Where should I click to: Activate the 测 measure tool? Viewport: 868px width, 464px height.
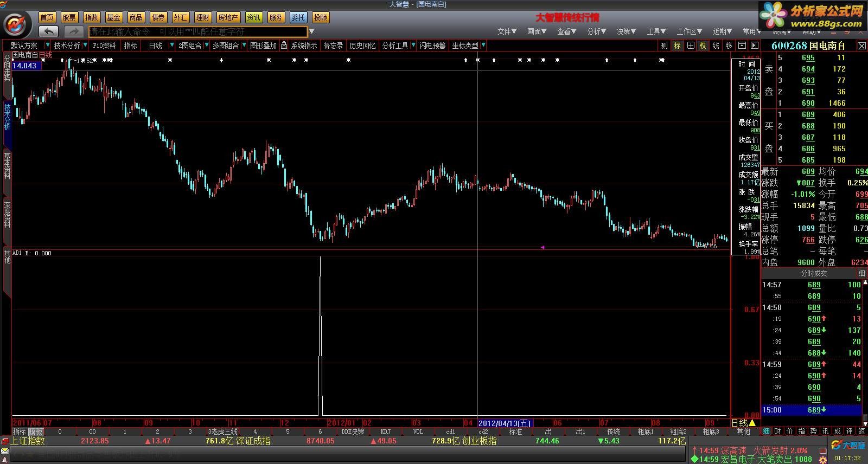(664, 46)
